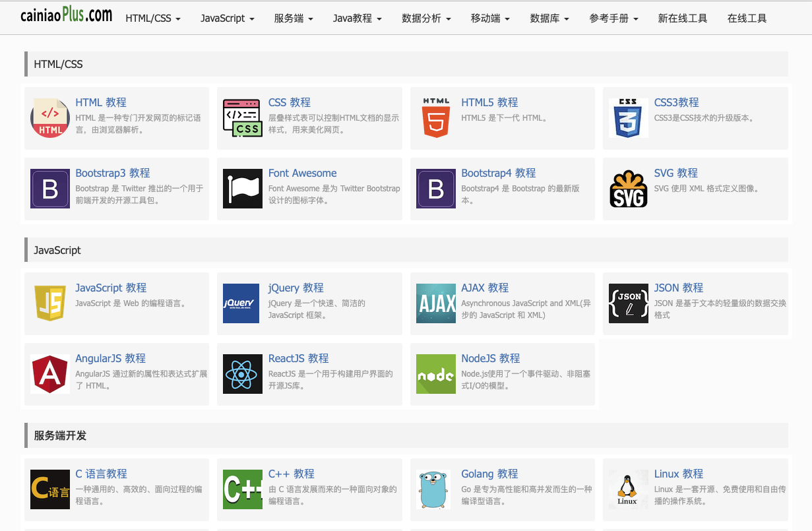Expand the JavaScript nav dropdown
Screen dimensions: 812x531
click(x=228, y=18)
